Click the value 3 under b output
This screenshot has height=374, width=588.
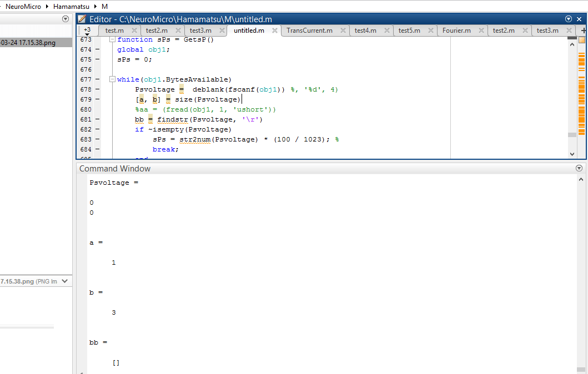[114, 312]
